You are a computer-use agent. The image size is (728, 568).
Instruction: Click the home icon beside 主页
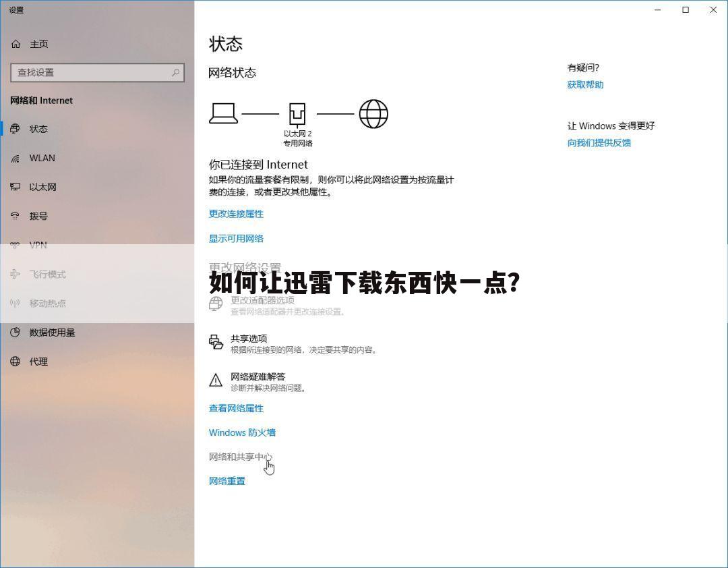16,44
